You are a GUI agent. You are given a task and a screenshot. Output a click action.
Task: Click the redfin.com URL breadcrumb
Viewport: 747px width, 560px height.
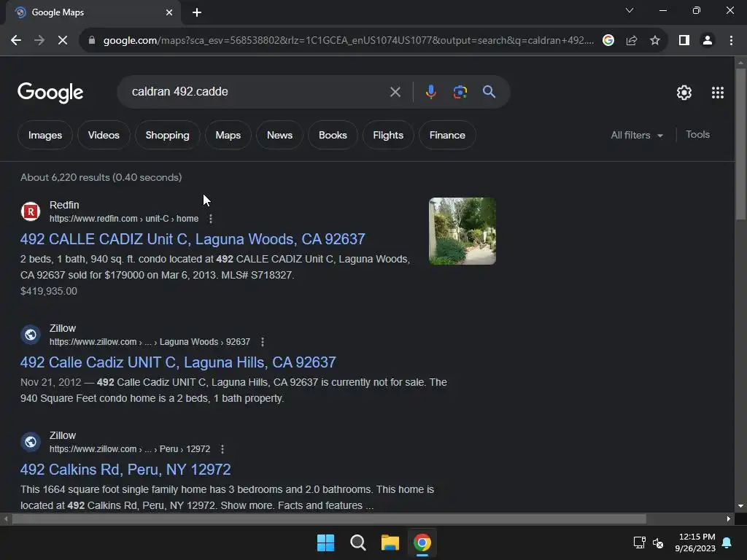124,219
